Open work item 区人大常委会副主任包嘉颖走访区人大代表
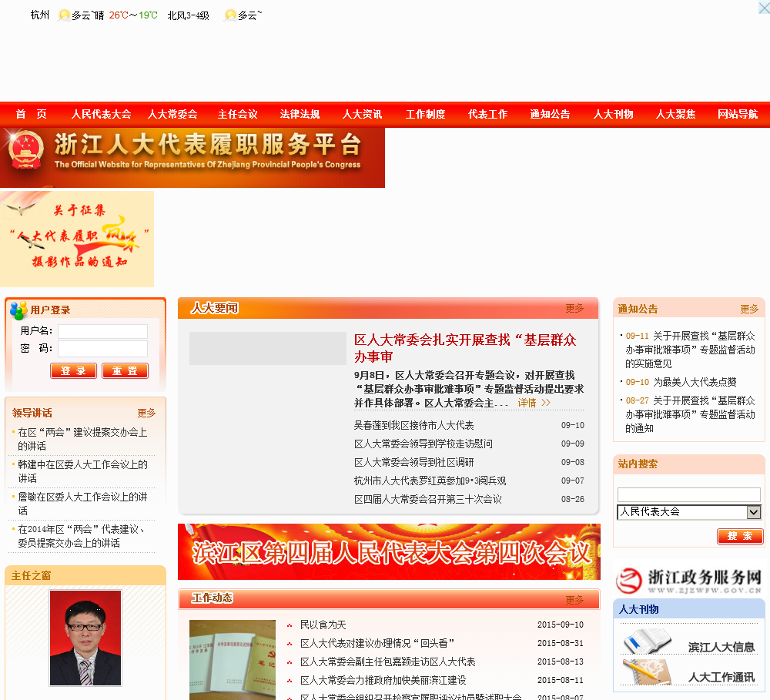Image resolution: width=770 pixels, height=700 pixels. coord(388,662)
